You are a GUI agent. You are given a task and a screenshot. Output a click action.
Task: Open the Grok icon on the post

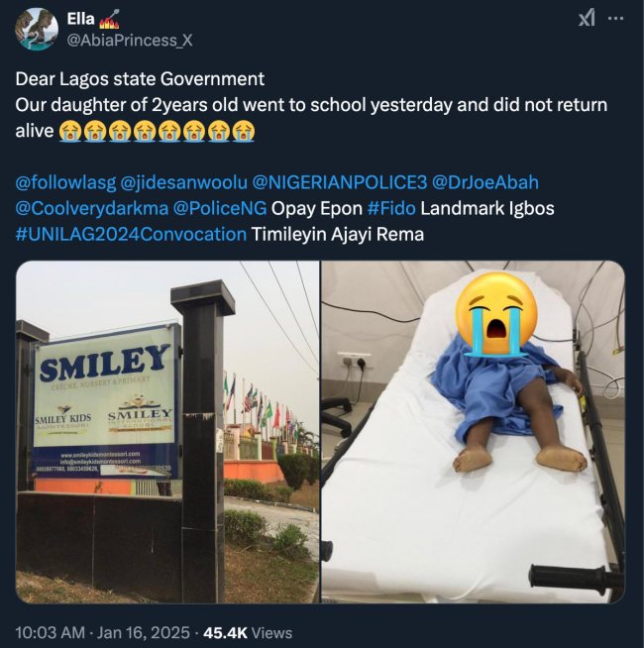pos(587,20)
